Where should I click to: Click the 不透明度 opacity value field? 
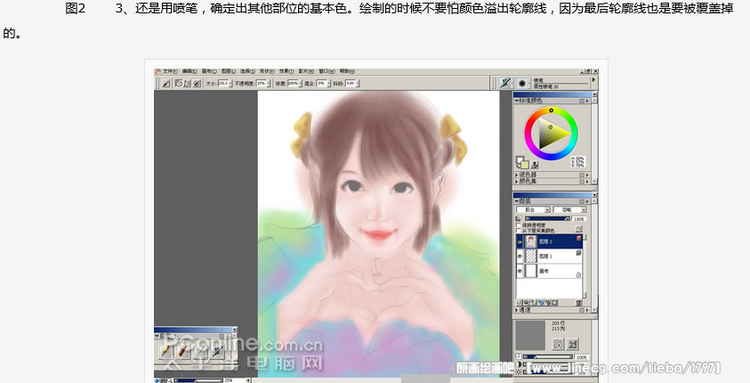(261, 84)
